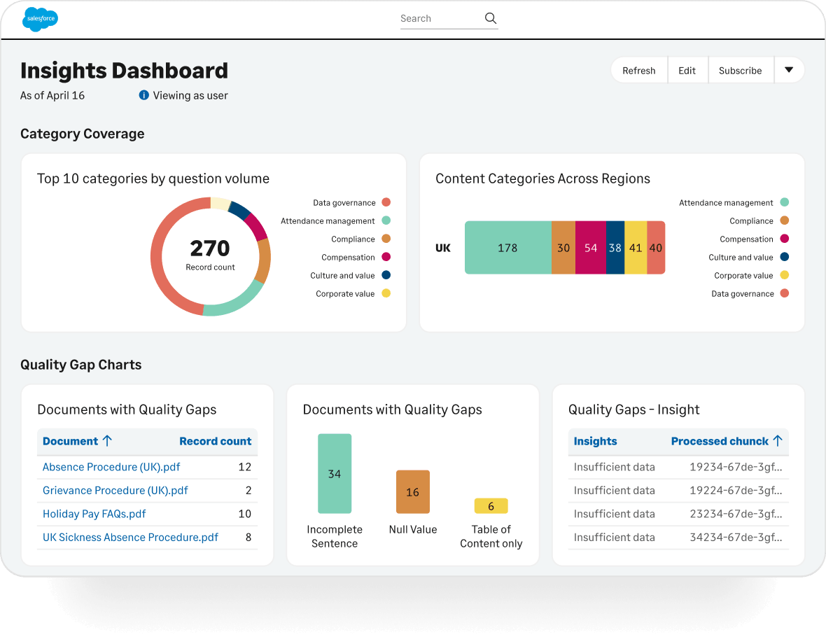Click the sort arrow next to Document header

(108, 441)
